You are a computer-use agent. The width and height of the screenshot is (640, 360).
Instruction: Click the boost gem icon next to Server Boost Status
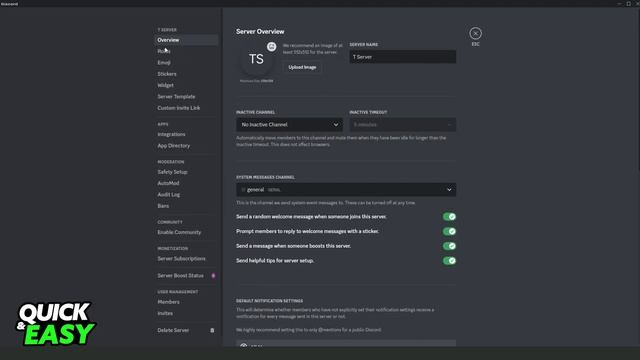[213, 276]
